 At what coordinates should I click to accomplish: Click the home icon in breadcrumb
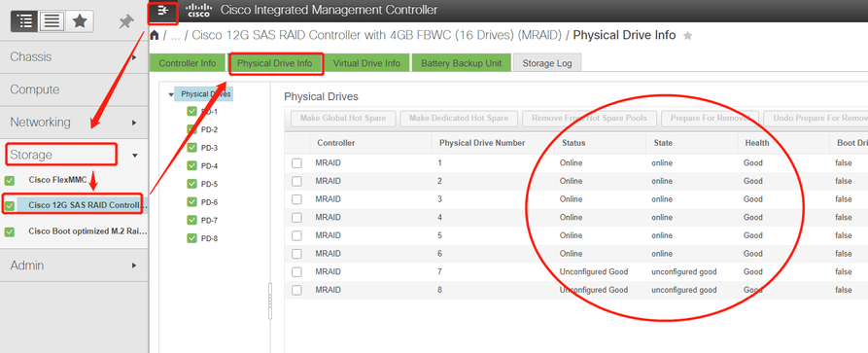coord(155,35)
